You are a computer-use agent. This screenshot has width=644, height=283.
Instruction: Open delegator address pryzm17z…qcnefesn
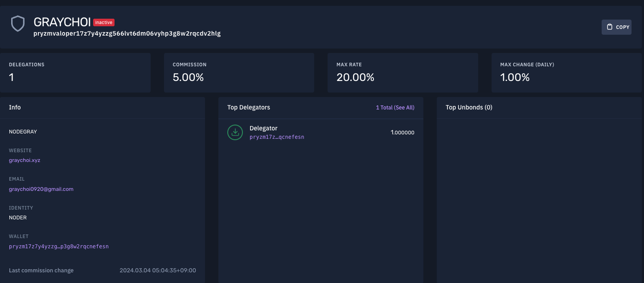point(277,137)
